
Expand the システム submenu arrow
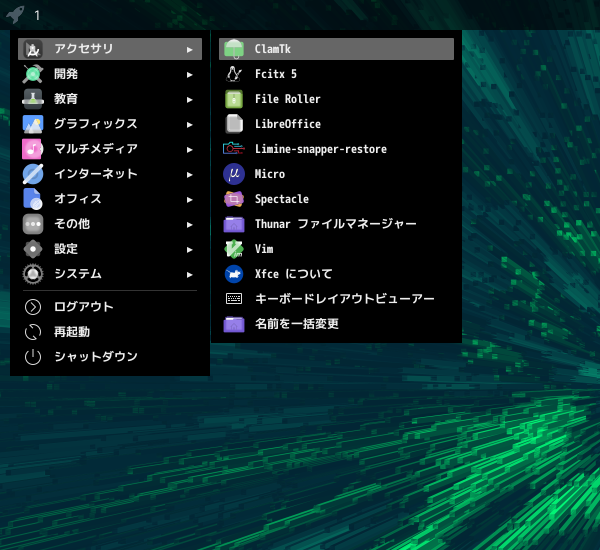pos(189,274)
